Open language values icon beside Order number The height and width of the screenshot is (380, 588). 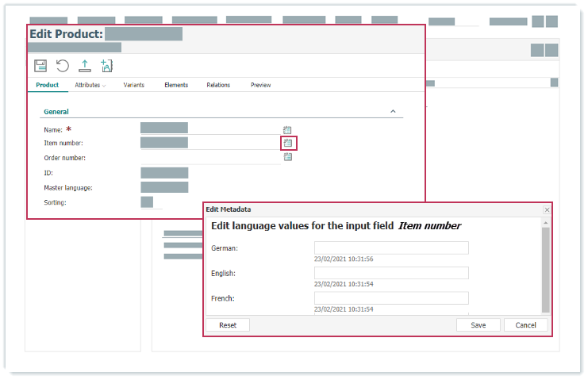288,157
